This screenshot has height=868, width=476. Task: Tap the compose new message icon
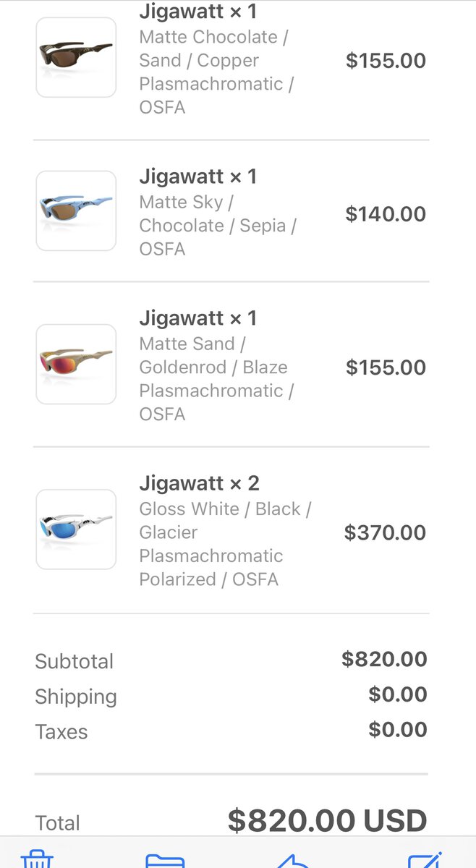coord(425,859)
